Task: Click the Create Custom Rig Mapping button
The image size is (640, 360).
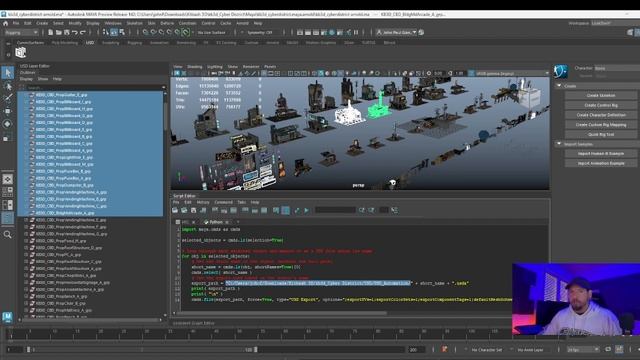Action: click(601, 125)
